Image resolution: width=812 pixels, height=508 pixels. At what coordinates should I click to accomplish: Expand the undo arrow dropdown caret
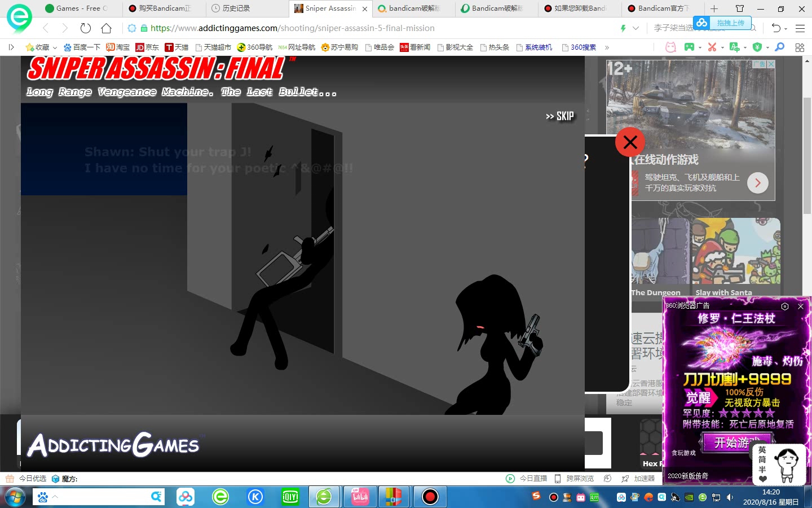click(785, 29)
